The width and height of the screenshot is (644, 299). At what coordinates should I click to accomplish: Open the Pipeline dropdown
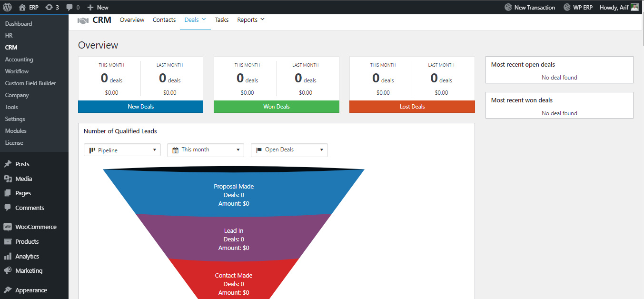(122, 150)
